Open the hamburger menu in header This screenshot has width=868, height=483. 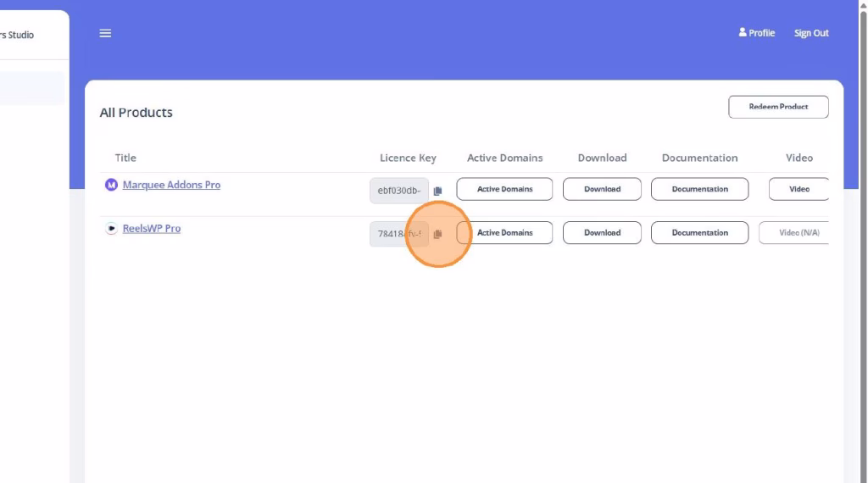click(x=105, y=33)
